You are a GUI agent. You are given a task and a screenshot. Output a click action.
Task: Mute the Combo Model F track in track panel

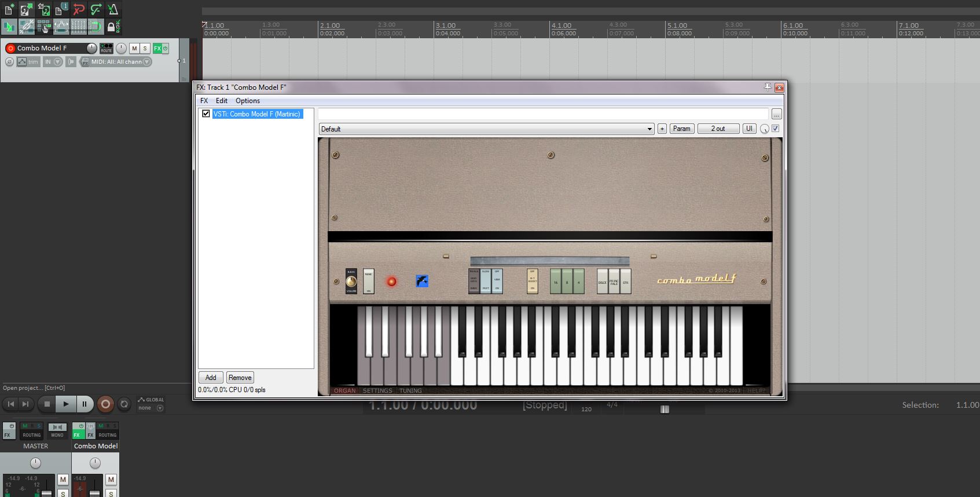click(134, 48)
